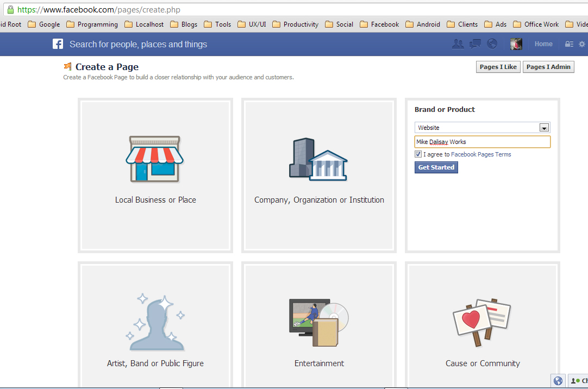588x389 pixels.
Task: Open the Clients bookmarks folder
Action: [462, 24]
